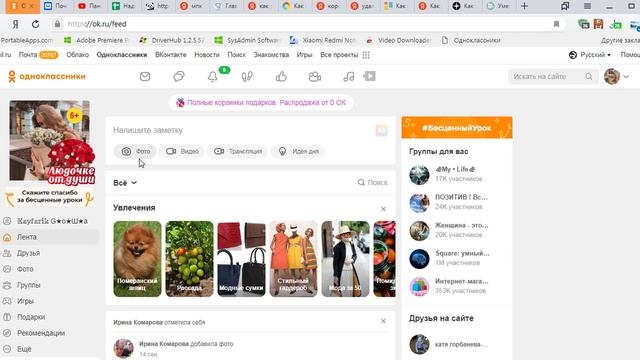Open the notifications bell icon
The image size is (640, 360).
[213, 76]
